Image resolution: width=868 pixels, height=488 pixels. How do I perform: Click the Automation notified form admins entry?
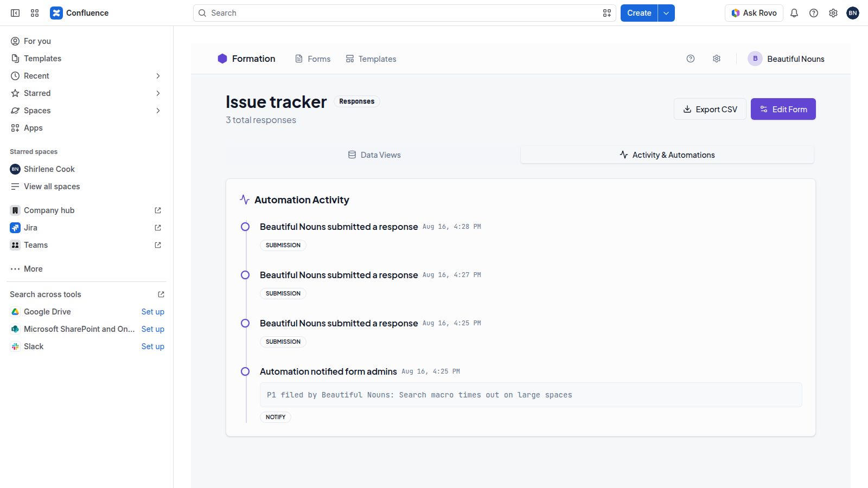tap(328, 371)
